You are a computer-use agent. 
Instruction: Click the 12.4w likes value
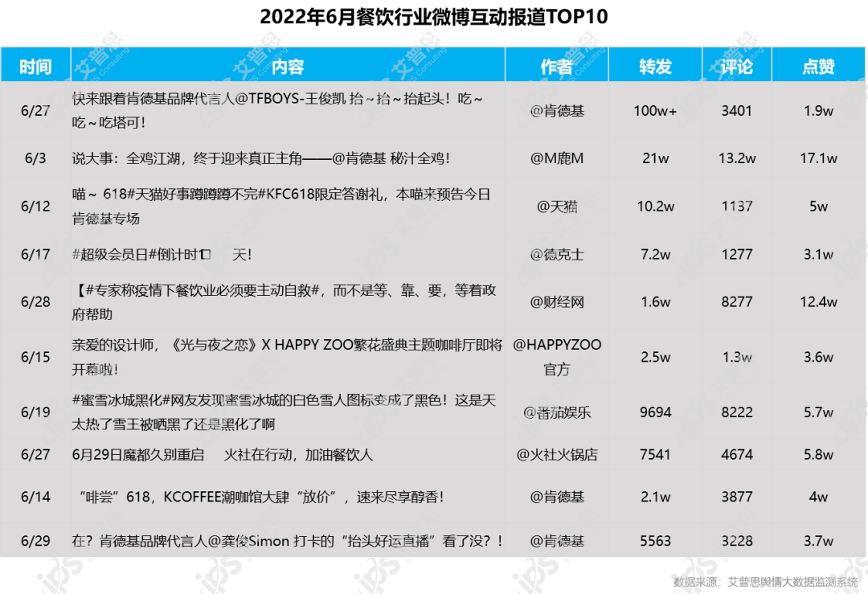(x=818, y=302)
